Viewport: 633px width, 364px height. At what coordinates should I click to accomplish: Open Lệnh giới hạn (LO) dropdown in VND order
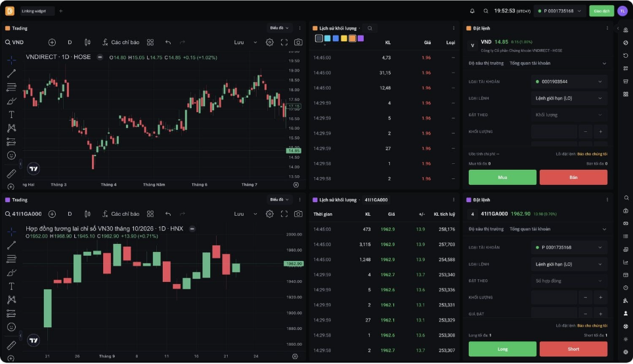pos(569,98)
